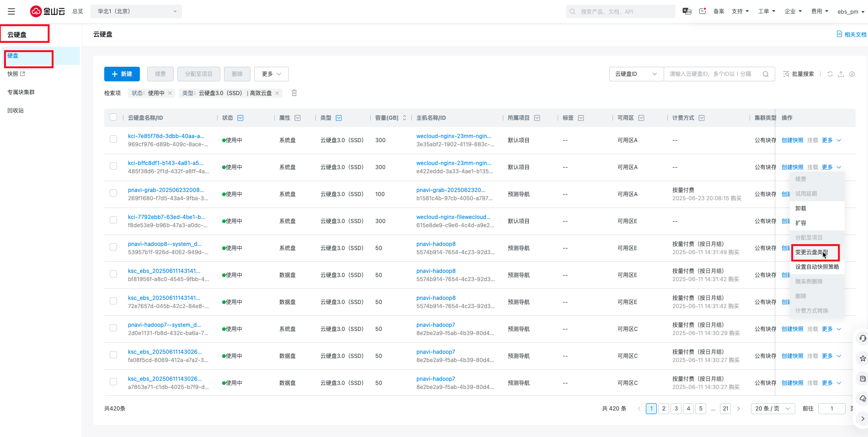
Task: Switch language with the 中/EN icon
Action: [x=687, y=11]
